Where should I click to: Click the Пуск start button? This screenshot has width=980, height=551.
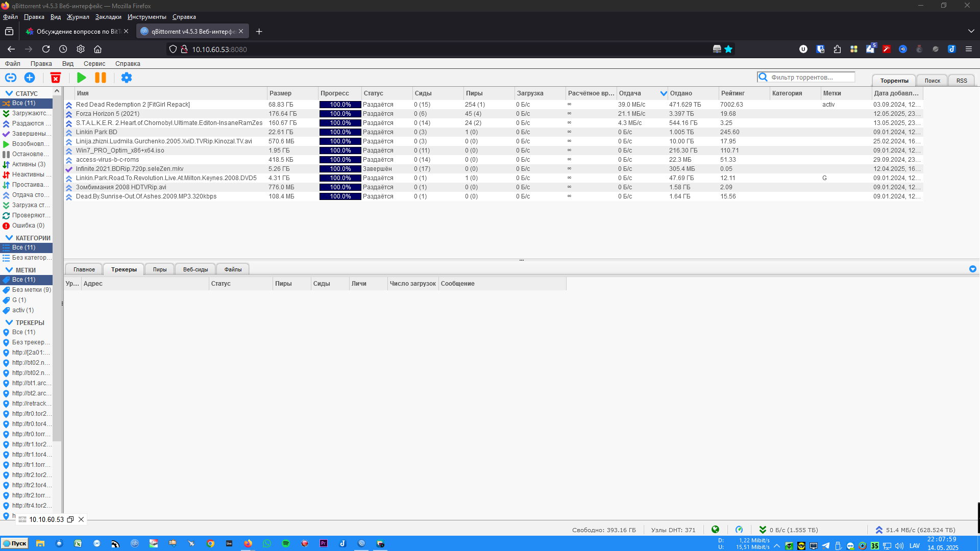tap(14, 543)
